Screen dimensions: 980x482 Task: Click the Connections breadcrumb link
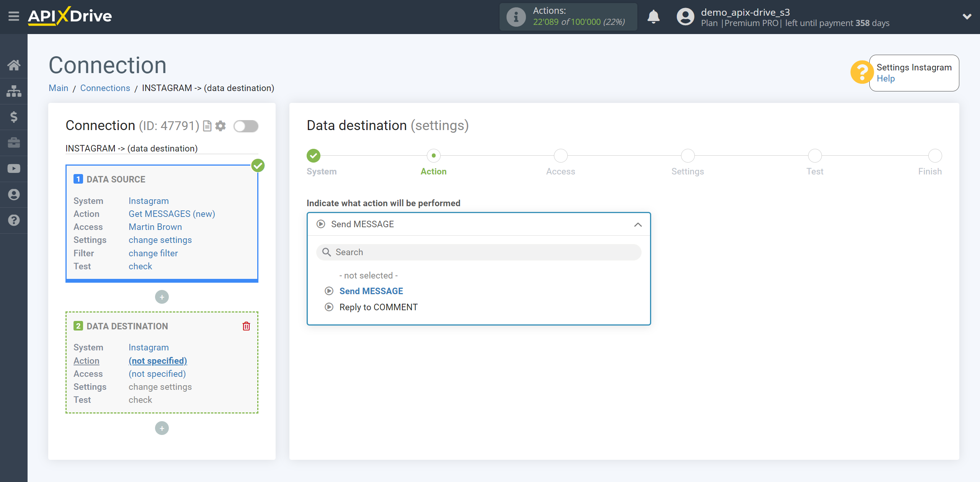click(105, 87)
